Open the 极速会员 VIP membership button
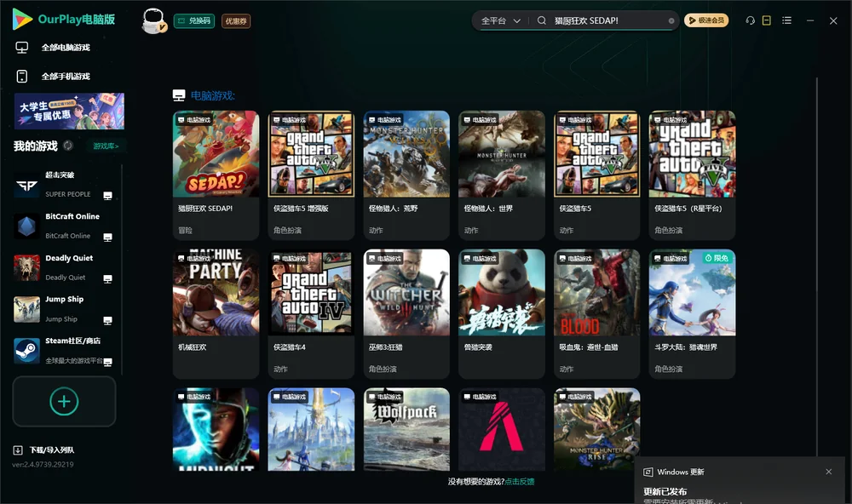The width and height of the screenshot is (852, 504). 706,20
